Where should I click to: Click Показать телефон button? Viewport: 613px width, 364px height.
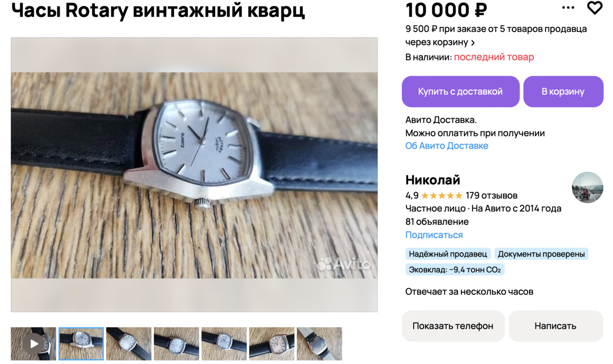(x=453, y=326)
